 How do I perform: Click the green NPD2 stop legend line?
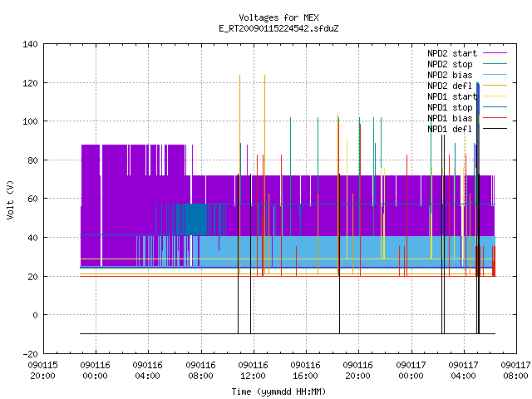pyautogui.click(x=495, y=64)
